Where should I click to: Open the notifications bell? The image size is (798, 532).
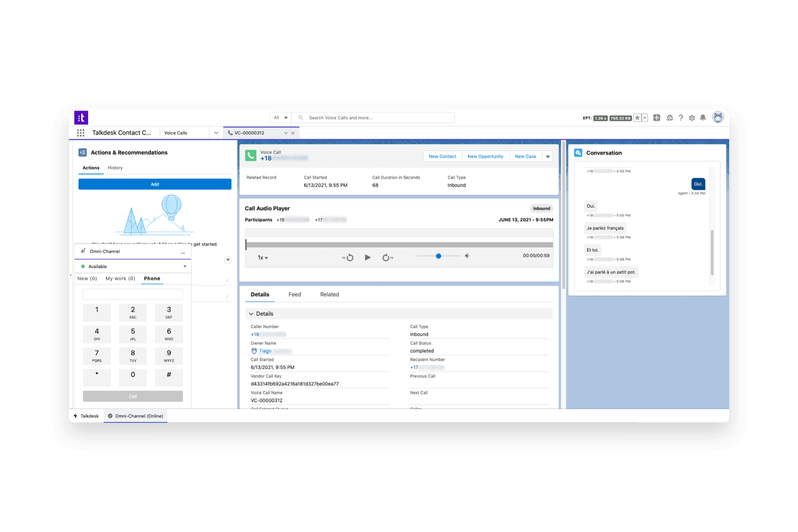[703, 118]
